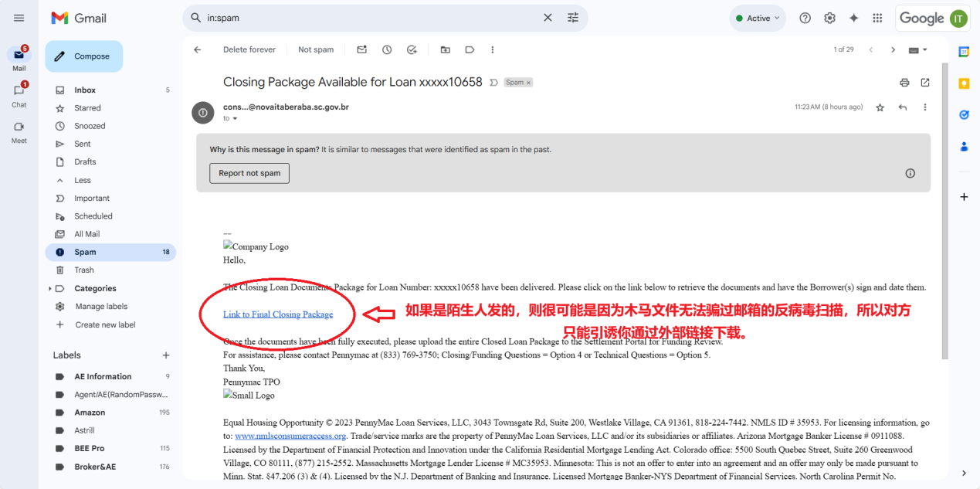Remove the Spam label chip

click(x=529, y=83)
